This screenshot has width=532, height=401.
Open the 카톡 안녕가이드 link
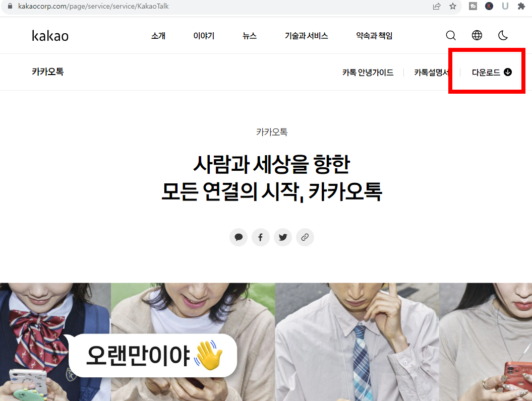click(x=369, y=72)
